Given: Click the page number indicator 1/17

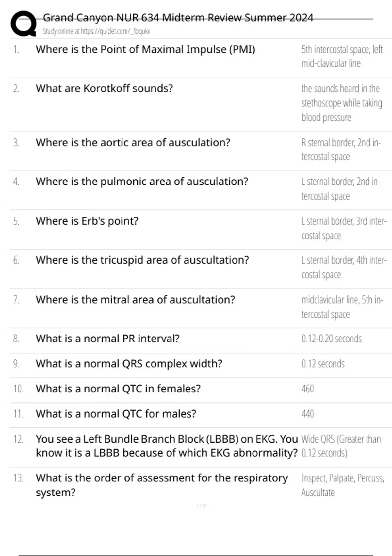Looking at the screenshot, I should [201, 506].
